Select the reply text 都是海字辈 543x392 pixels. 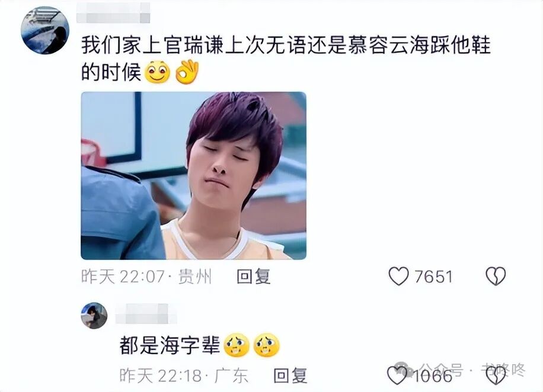(x=170, y=345)
